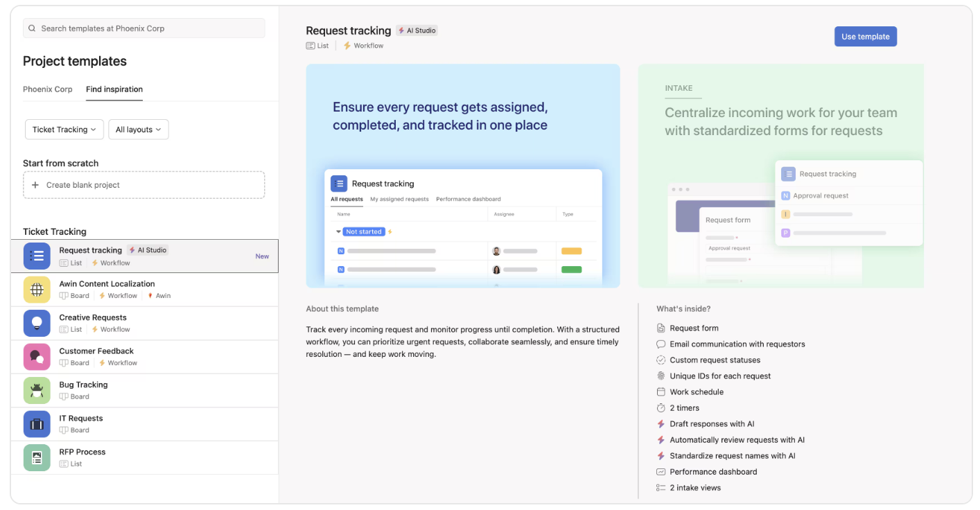Viewport: 980px width, 510px height.
Task: Click the Bug Tracking bug icon
Action: (x=37, y=390)
